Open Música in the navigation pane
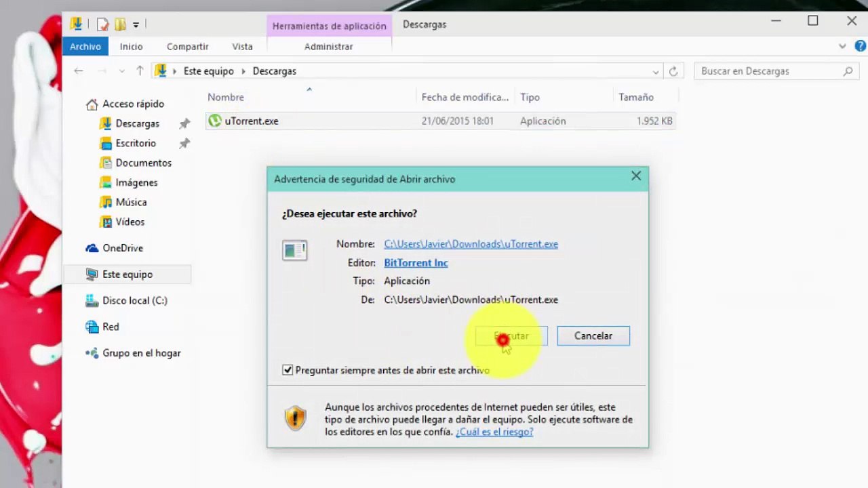This screenshot has width=868, height=488. click(x=131, y=203)
